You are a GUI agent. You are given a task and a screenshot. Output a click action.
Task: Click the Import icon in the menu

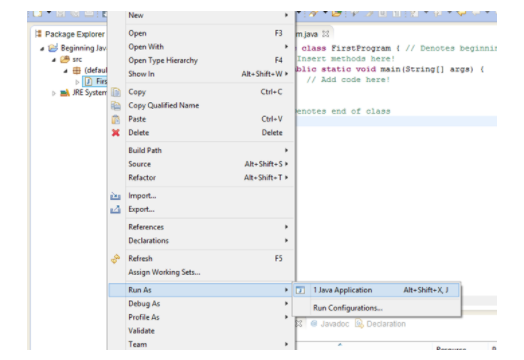coord(115,196)
